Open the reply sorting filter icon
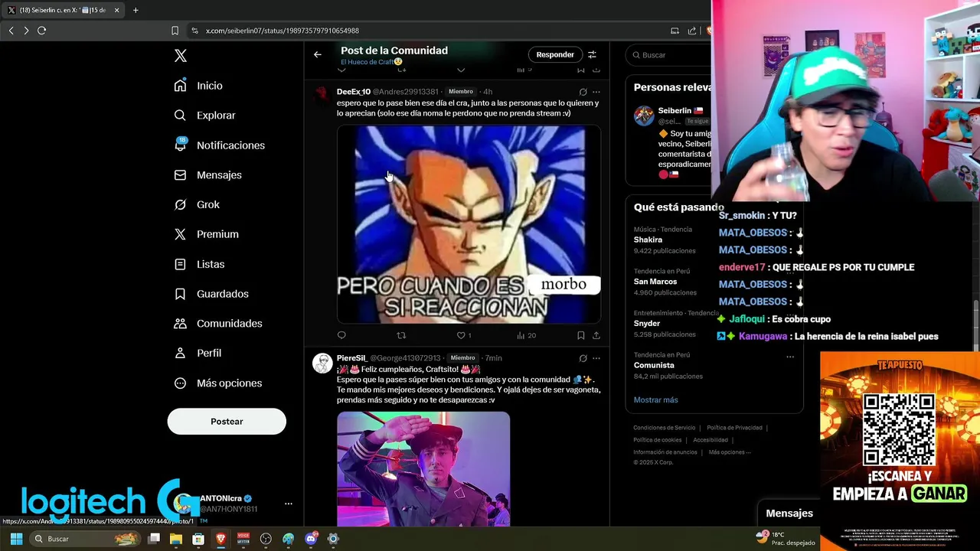 click(x=592, y=54)
